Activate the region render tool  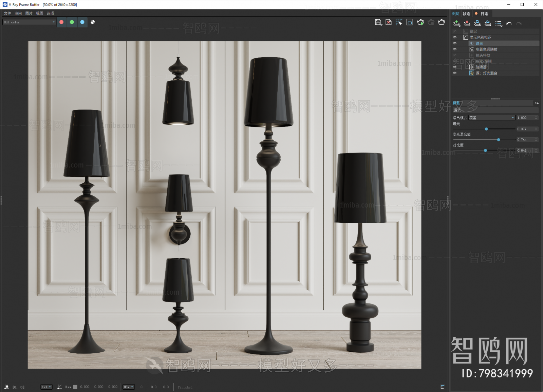point(410,22)
